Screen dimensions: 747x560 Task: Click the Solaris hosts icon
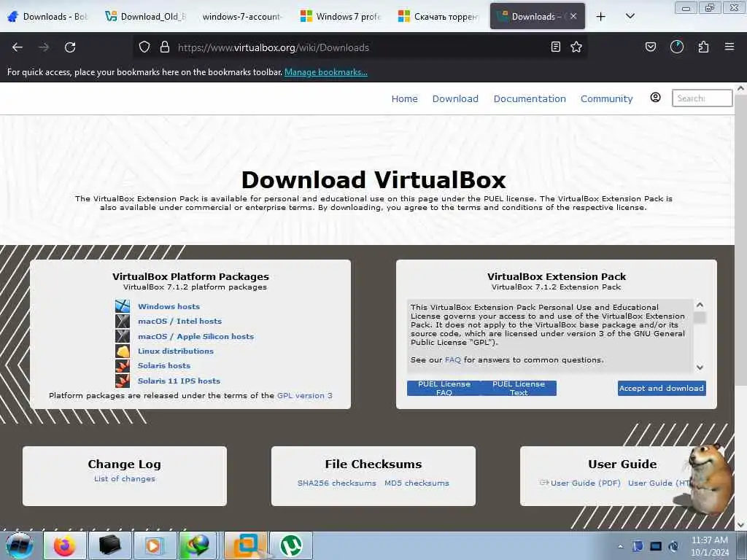(123, 366)
